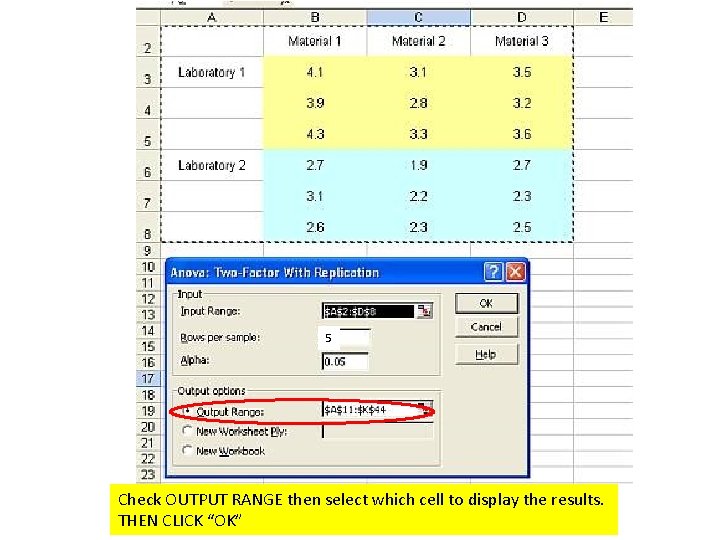The height and width of the screenshot is (540, 720).
Task: Select the New Workbook radio button
Action: 187,450
